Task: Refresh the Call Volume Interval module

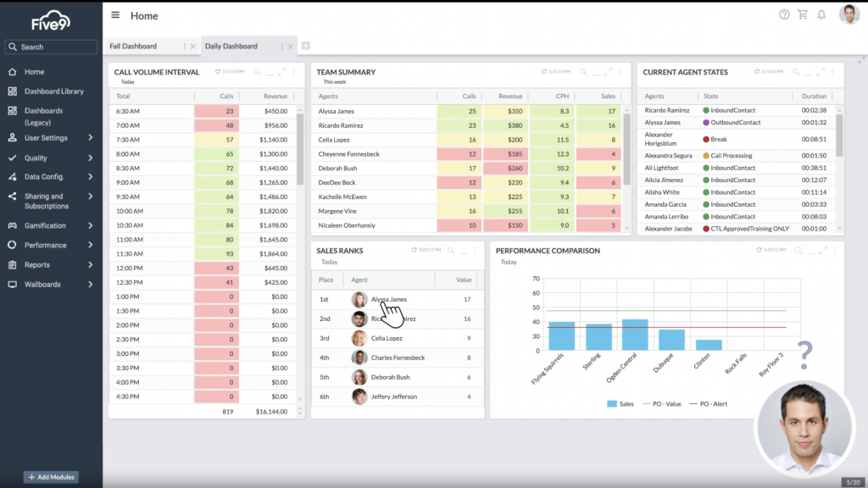Action: point(218,72)
